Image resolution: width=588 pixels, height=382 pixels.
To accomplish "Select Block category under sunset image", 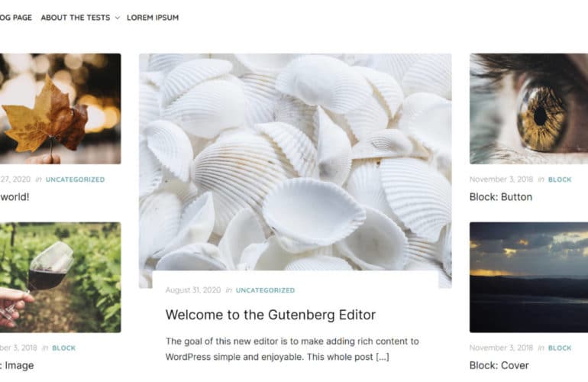I will tap(560, 348).
